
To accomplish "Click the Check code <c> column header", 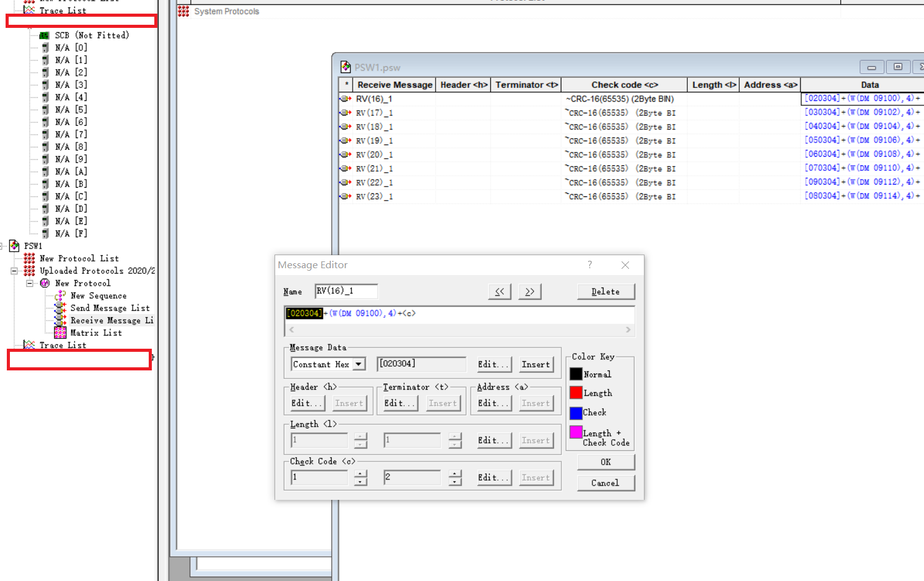I will [x=625, y=85].
